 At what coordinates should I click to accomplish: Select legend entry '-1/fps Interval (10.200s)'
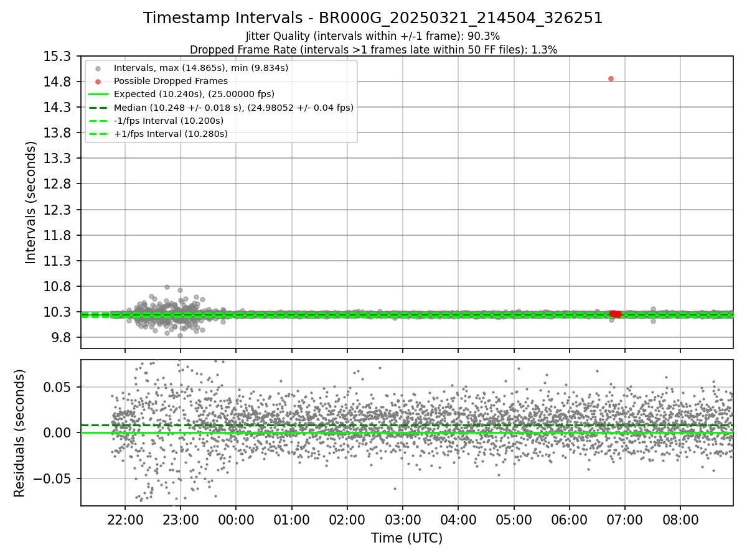click(x=169, y=121)
